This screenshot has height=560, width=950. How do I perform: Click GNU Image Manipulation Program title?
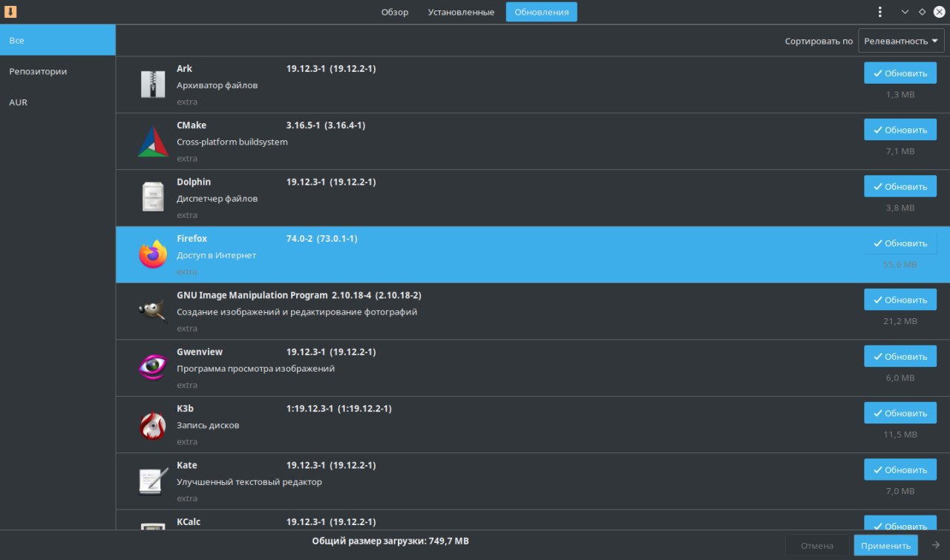tap(252, 295)
